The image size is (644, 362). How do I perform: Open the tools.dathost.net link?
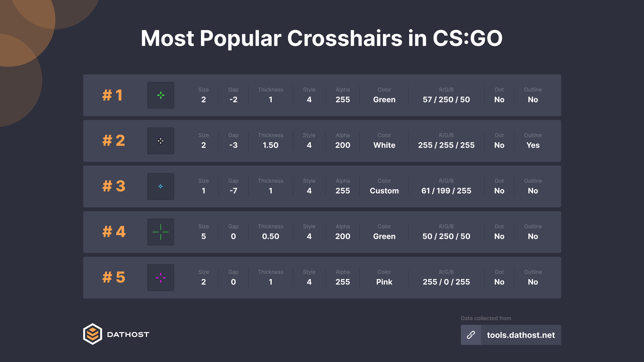pos(521,335)
